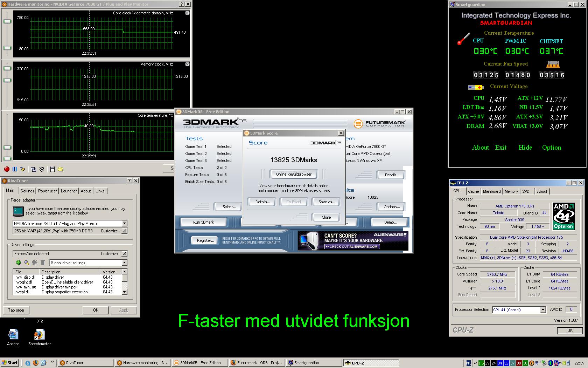Click the help question mark in RivaTuner title bar
Image resolution: width=588 pixels, height=368 pixels.
pyautogui.click(x=129, y=181)
